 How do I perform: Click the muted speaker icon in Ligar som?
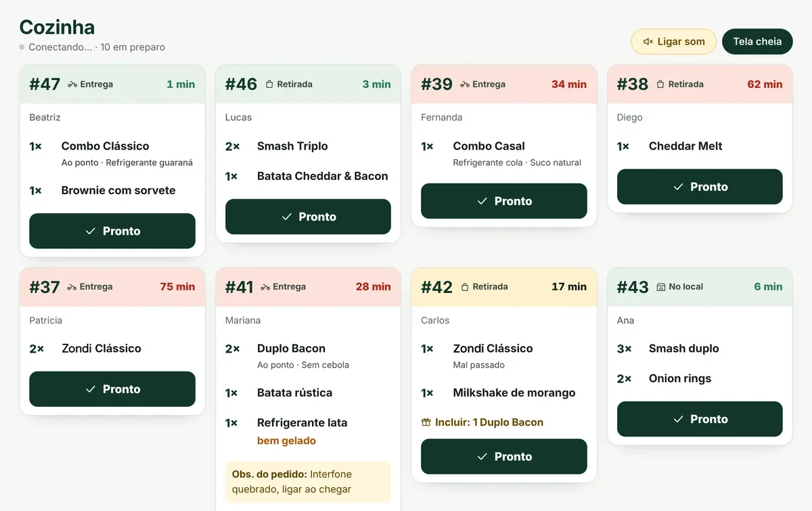point(648,42)
